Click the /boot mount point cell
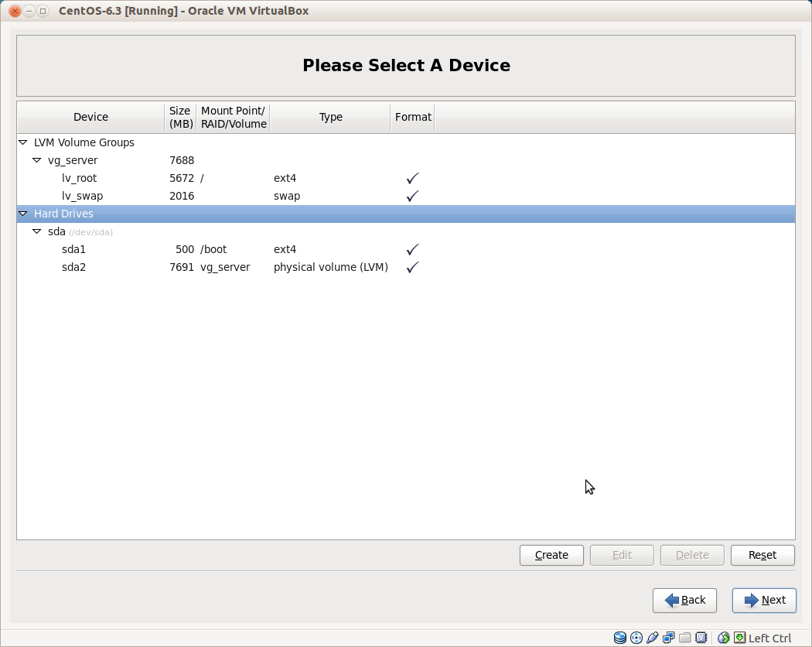Screen dimensions: 812x647 (x=213, y=249)
